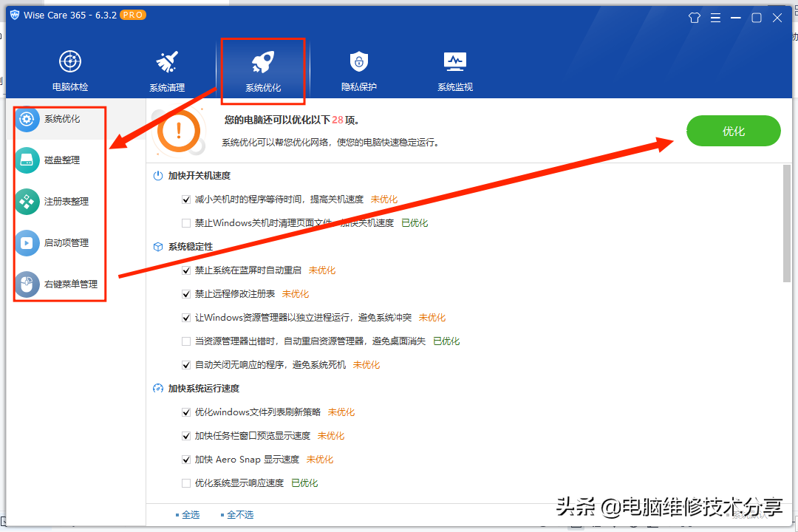The height and width of the screenshot is (532, 798).
Task: Click the skin (shirt) icon in title bar
Action: [694, 18]
